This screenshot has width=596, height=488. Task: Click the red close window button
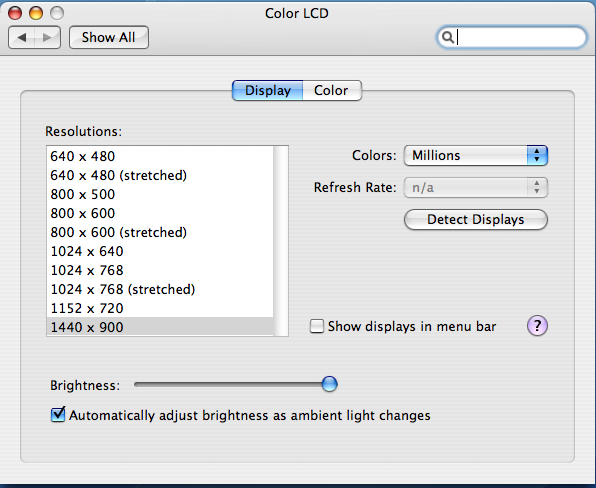(x=15, y=13)
